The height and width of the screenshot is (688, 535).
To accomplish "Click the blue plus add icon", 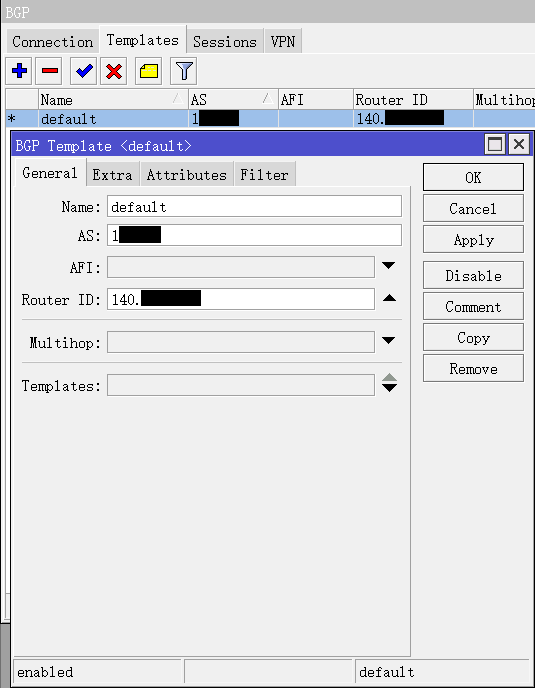I will (18, 71).
